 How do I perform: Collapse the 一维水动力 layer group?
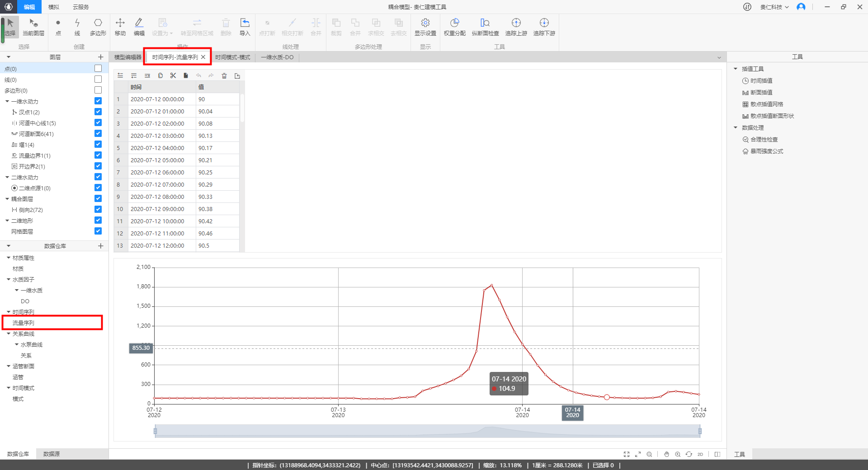7,101
